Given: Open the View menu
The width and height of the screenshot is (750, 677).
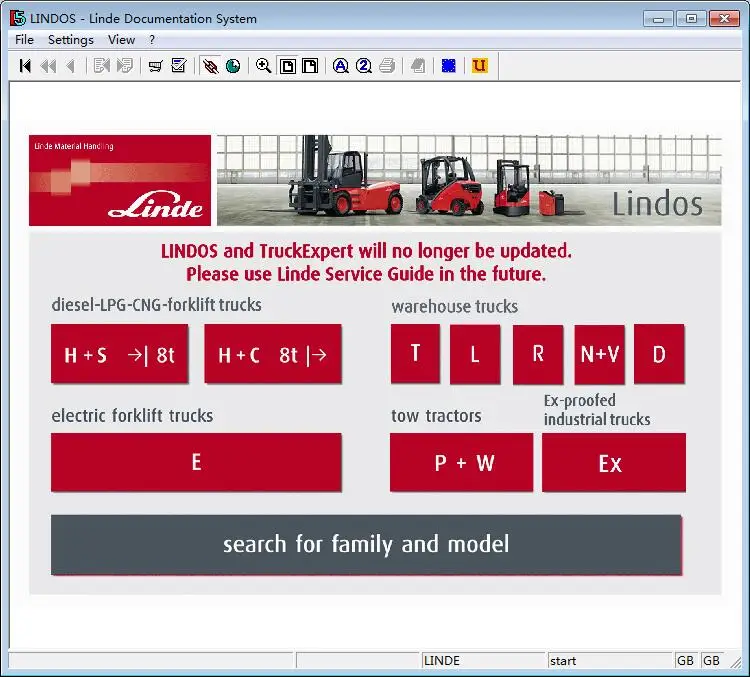Looking at the screenshot, I should click(x=121, y=40).
